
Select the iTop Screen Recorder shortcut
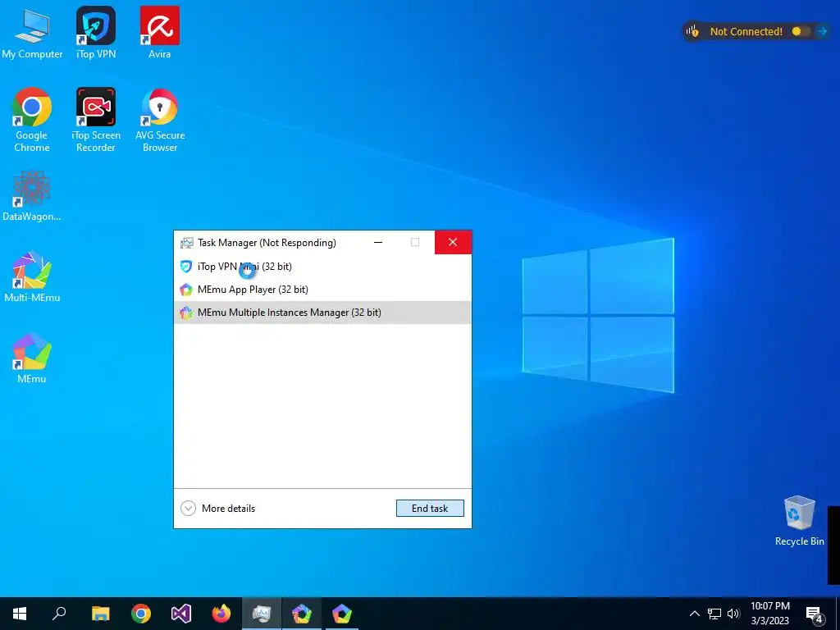tap(95, 120)
